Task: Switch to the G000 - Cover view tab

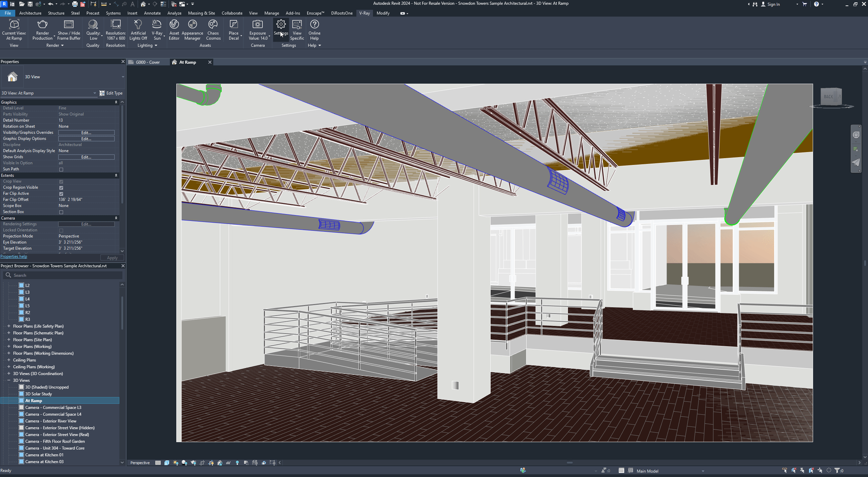Action: click(x=147, y=62)
